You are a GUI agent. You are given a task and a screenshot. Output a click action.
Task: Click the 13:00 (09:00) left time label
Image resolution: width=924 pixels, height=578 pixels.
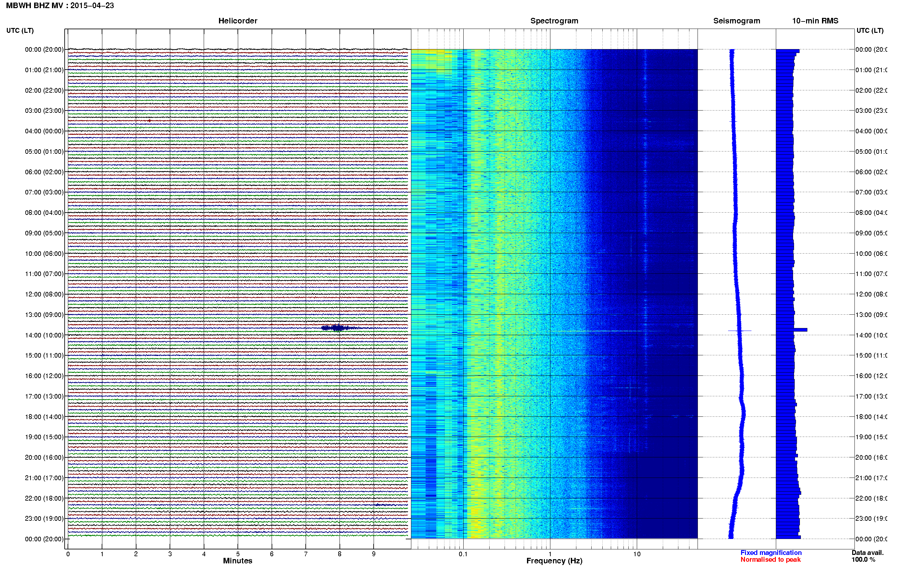[44, 315]
